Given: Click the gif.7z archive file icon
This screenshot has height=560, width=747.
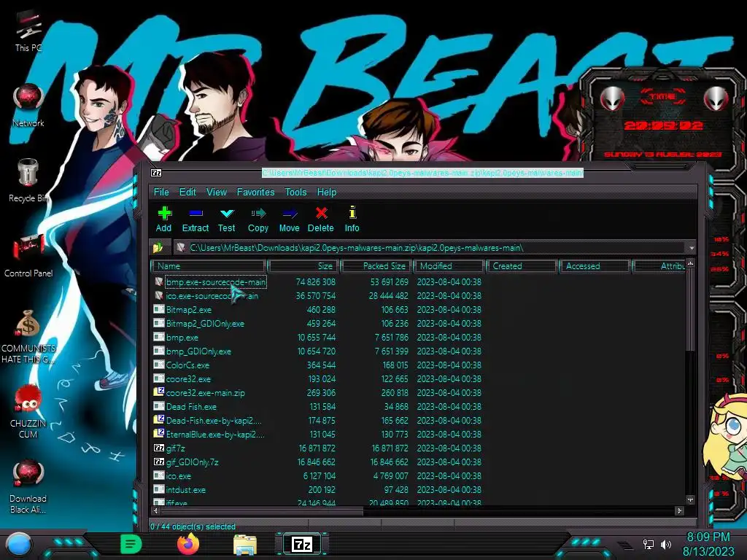Looking at the screenshot, I should 158,448.
